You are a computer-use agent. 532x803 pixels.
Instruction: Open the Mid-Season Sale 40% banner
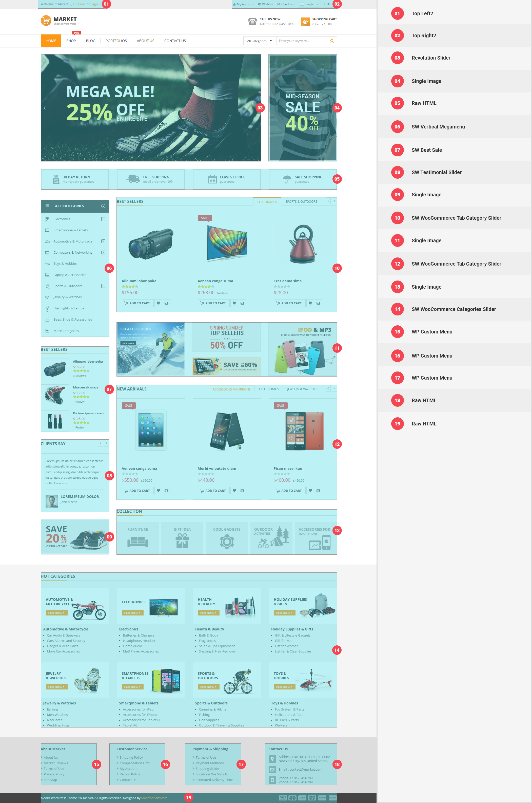pos(303,108)
